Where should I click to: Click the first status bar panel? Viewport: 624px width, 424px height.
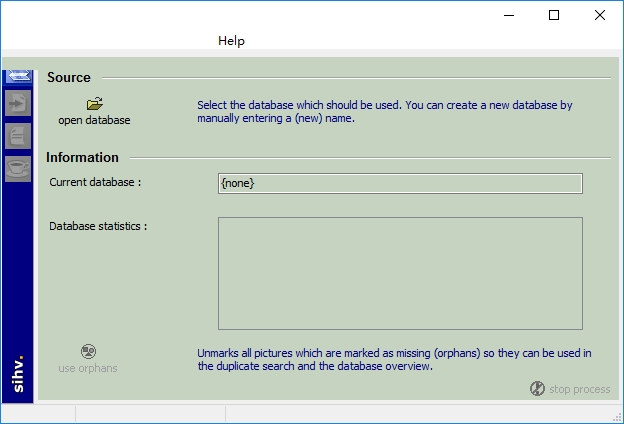tap(38, 414)
